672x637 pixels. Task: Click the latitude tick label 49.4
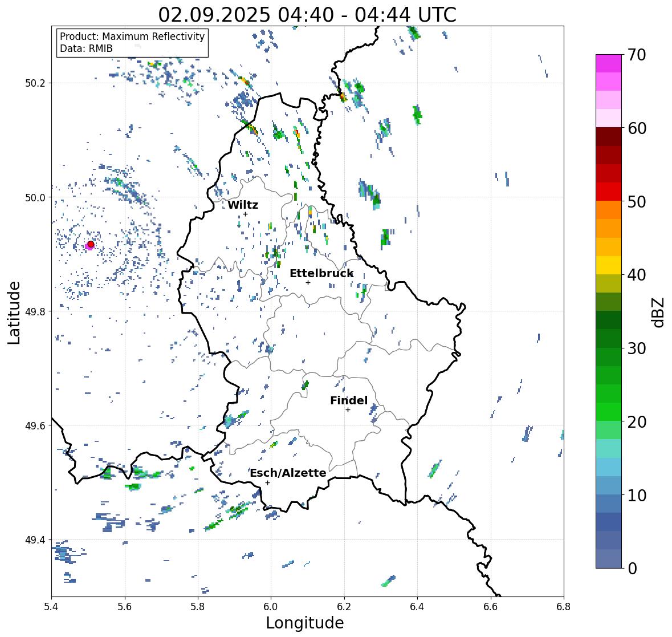click(35, 540)
